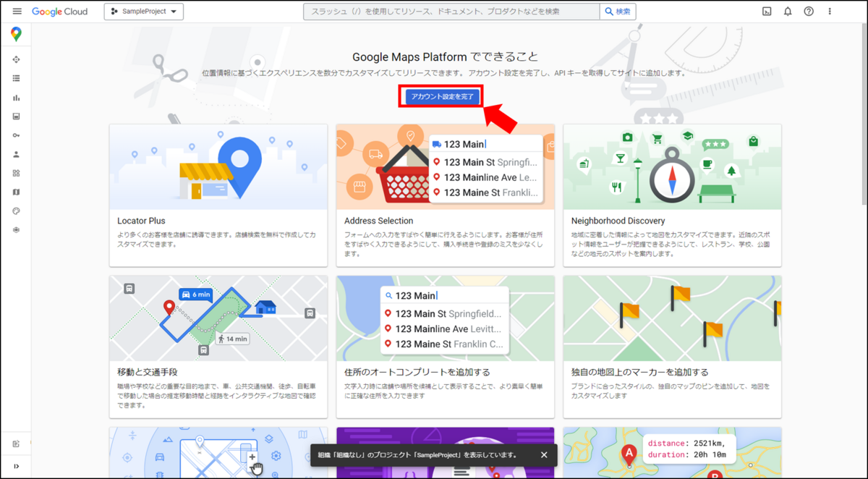Viewport: 868px width, 479px height.
Task: Open the APIs list icon in sidebar
Action: click(16, 78)
